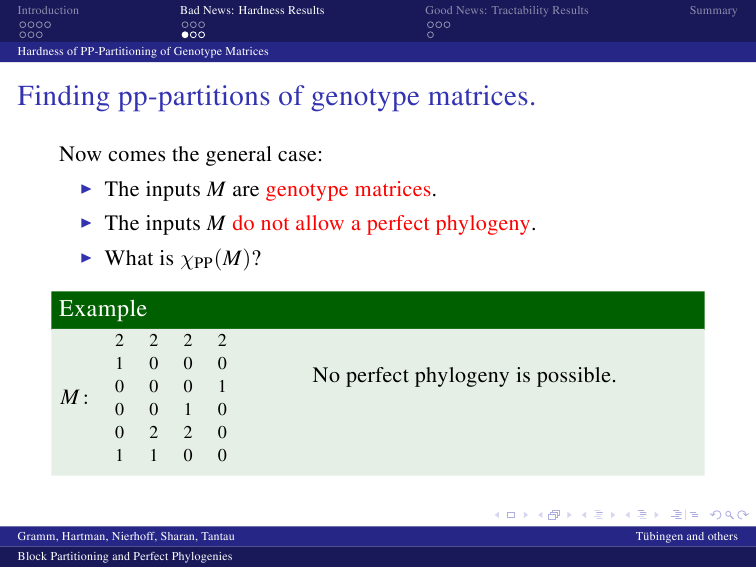Click slide title Finding pp-partitions of genotype matrices

point(277,96)
